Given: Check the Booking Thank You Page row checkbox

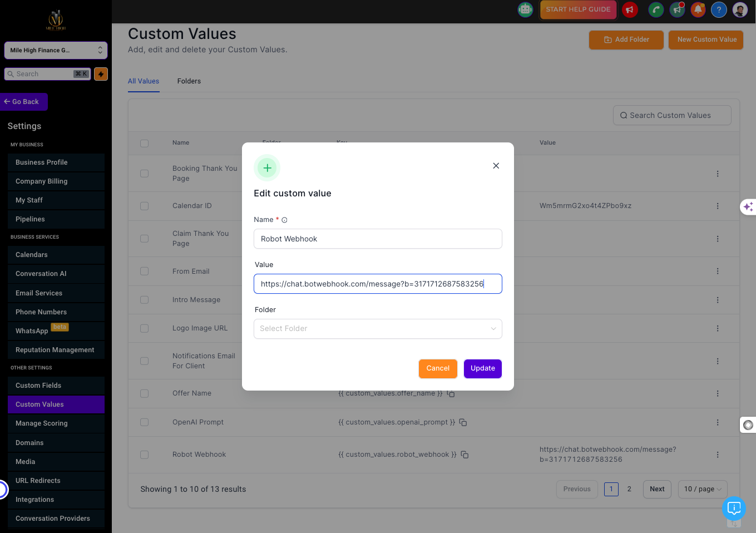Looking at the screenshot, I should [145, 174].
